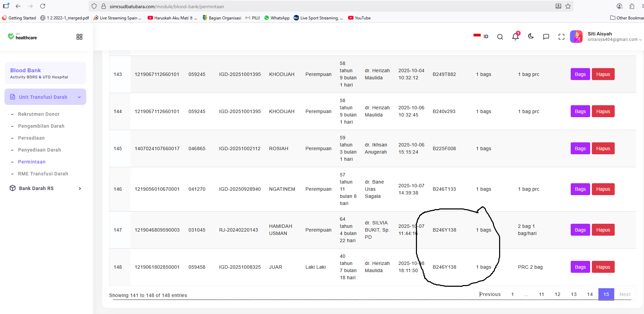
Task: Reload the page with browser refresh icon
Action: coord(43,6)
